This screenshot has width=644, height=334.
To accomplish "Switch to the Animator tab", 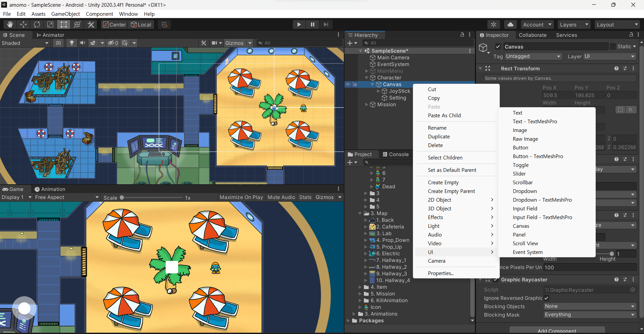I will [x=50, y=35].
